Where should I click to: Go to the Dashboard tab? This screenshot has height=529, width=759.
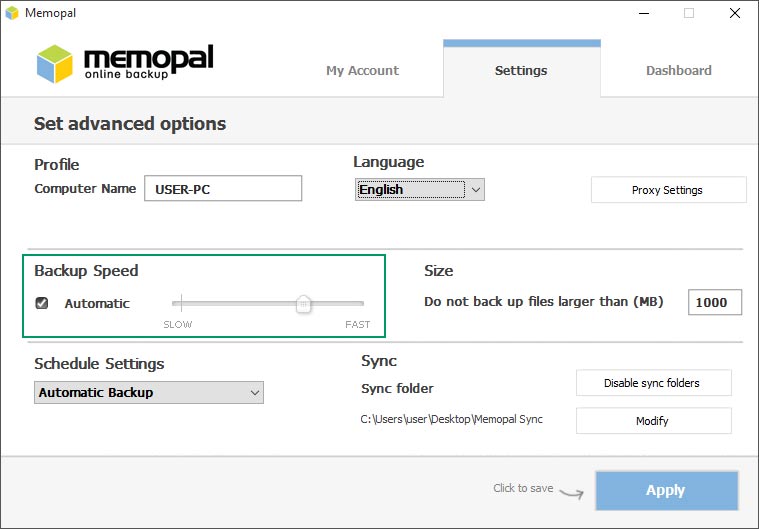pos(679,71)
